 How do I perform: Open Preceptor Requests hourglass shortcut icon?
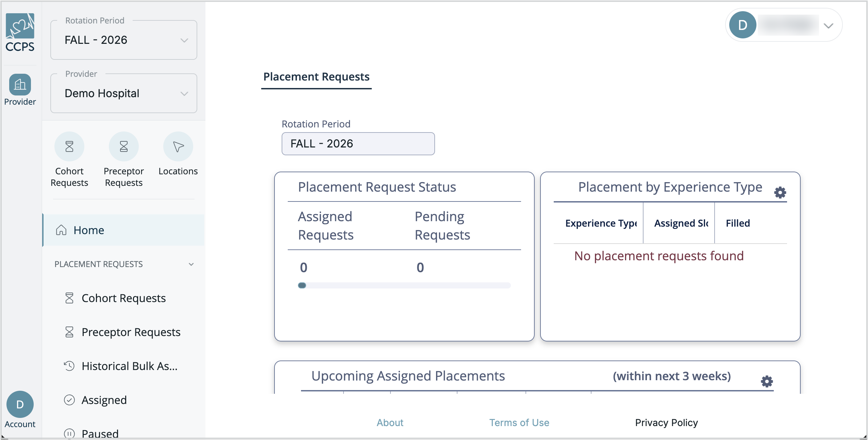(x=124, y=146)
